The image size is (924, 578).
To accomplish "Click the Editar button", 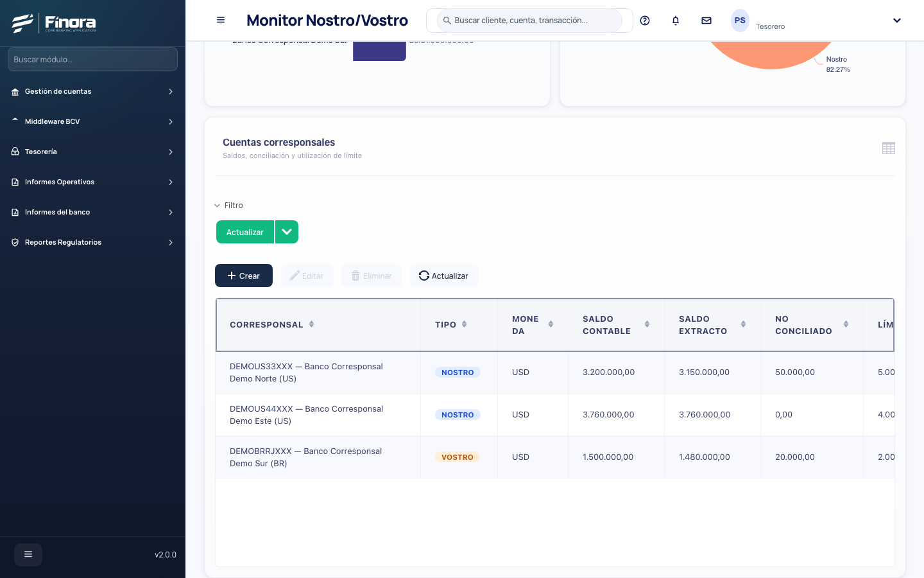I will click(307, 276).
